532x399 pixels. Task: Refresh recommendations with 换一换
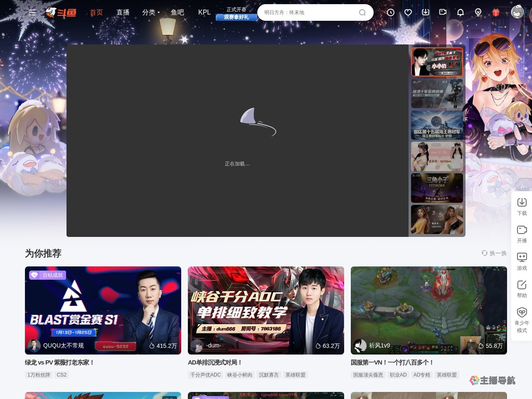click(x=494, y=253)
